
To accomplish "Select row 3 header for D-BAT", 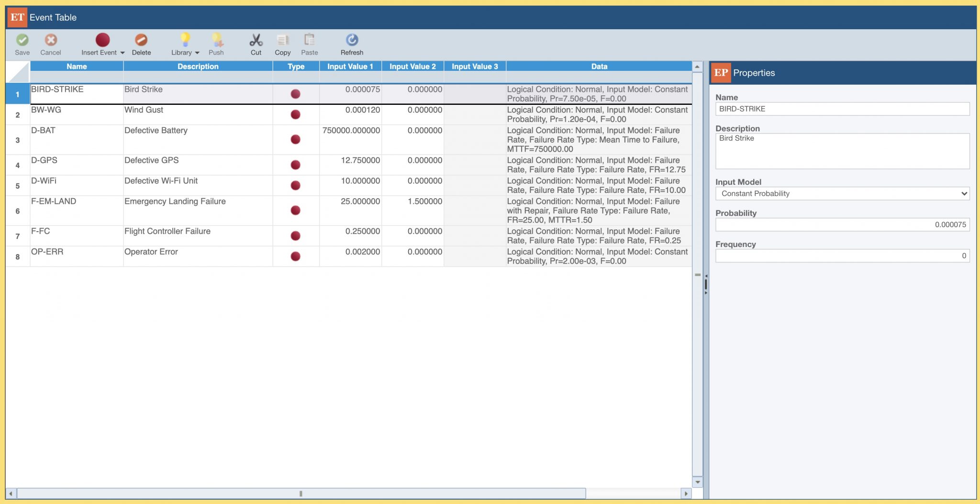I will coord(18,140).
